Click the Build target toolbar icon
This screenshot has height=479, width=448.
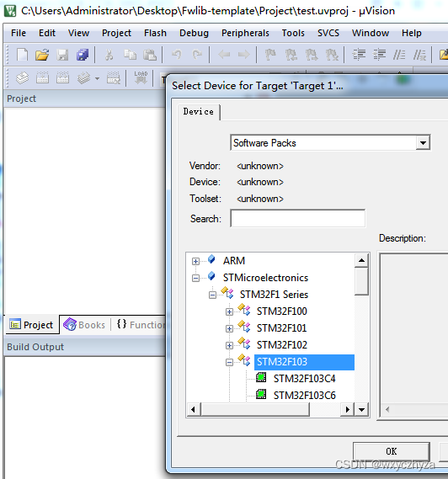coord(42,78)
